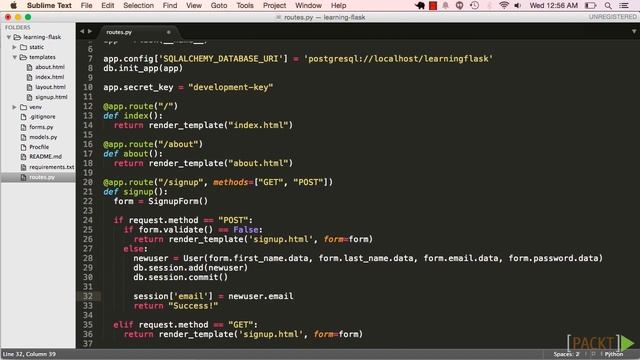The width and height of the screenshot is (640, 360).
Task: Go to next tab with right arrow
Action: click(x=90, y=31)
